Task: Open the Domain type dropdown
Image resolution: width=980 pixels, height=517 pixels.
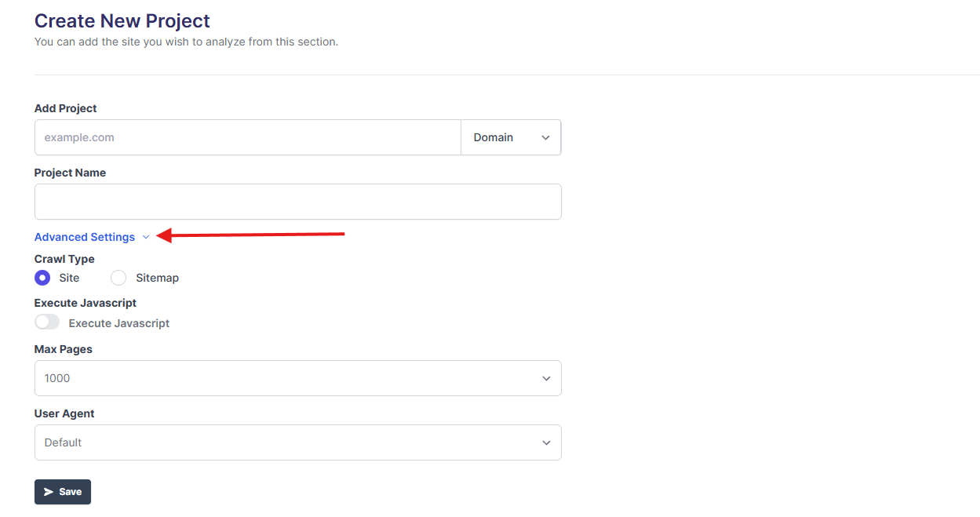Action: (x=510, y=137)
